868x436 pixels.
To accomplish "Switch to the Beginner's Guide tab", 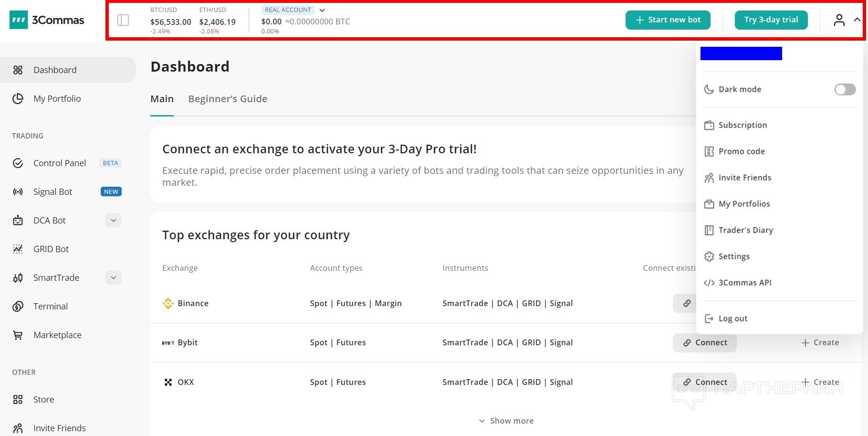I will point(228,99).
